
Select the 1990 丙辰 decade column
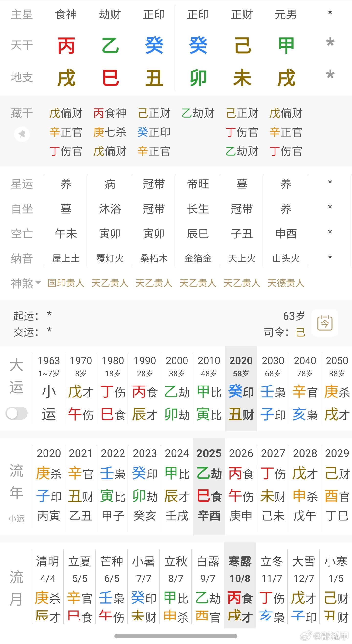[x=145, y=389]
